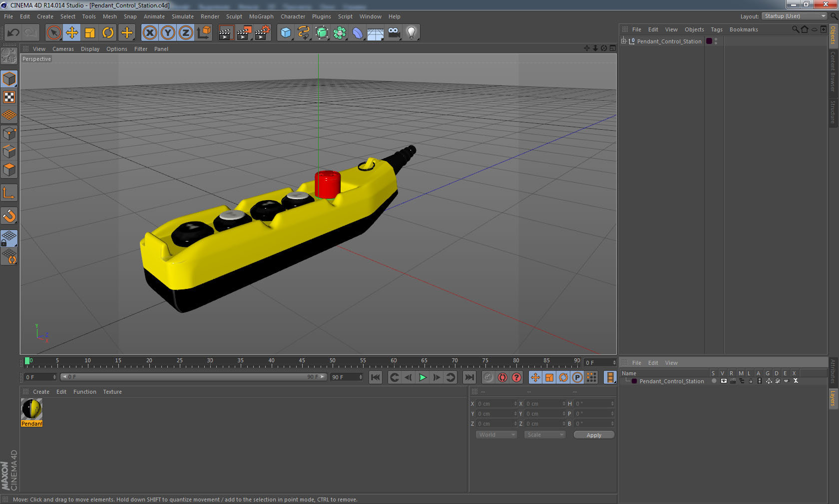Viewport: 839px width, 504px height.
Task: Open the Layout dropdown
Action: click(x=795, y=16)
